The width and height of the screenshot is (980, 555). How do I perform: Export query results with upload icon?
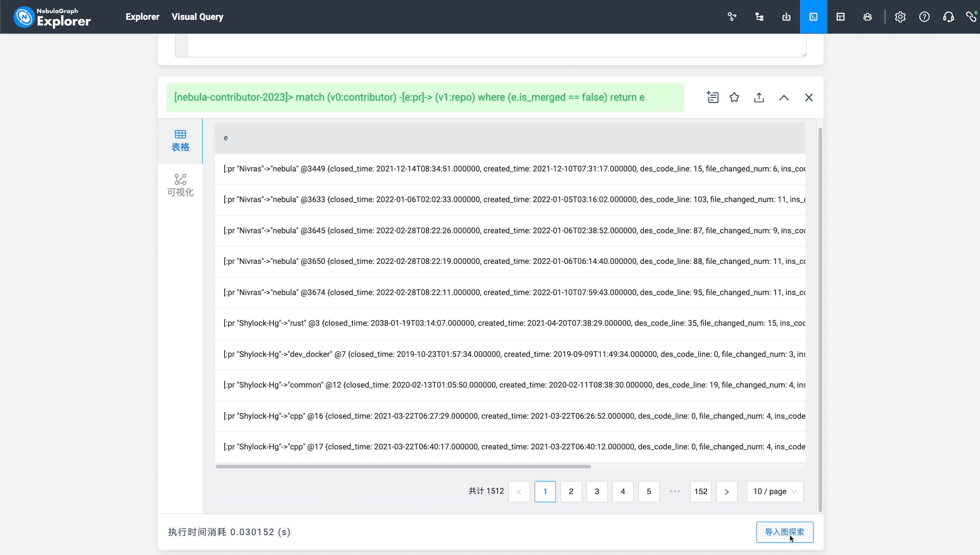click(x=759, y=97)
